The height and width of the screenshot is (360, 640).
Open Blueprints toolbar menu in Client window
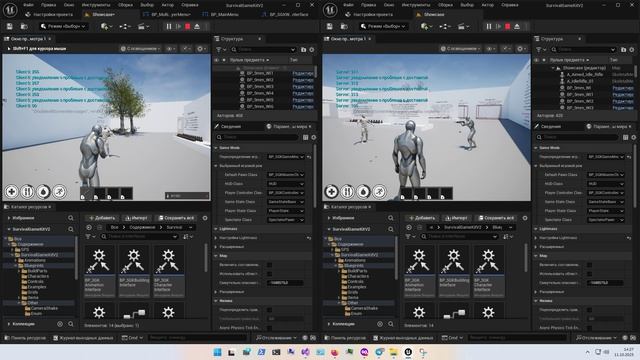pos(125,26)
